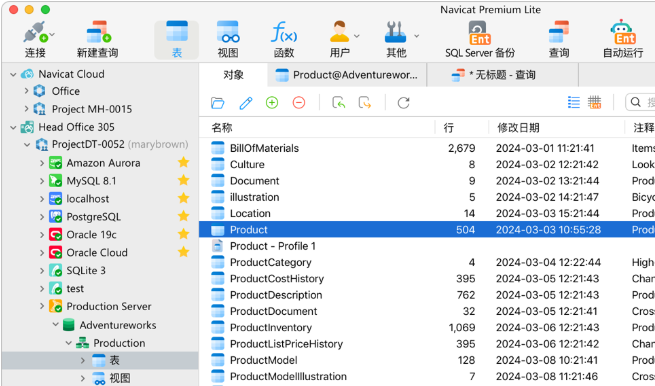
Task: Click the export wizard icon
Action: point(365,103)
